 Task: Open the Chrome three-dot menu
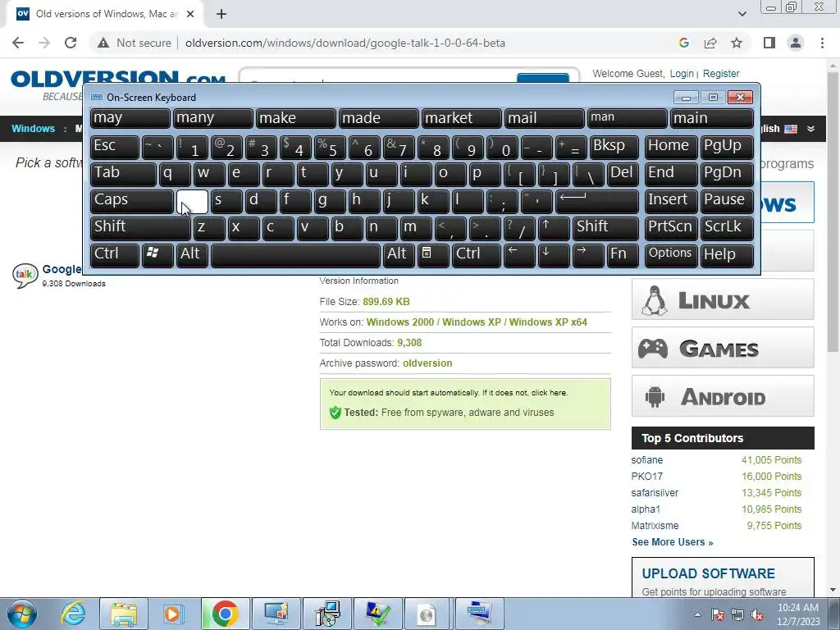coord(822,43)
